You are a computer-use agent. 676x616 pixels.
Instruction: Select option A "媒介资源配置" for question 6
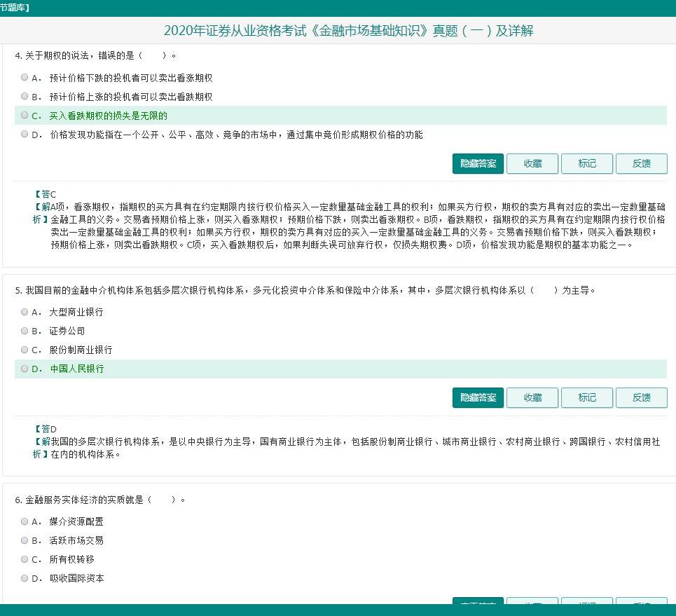click(25, 521)
